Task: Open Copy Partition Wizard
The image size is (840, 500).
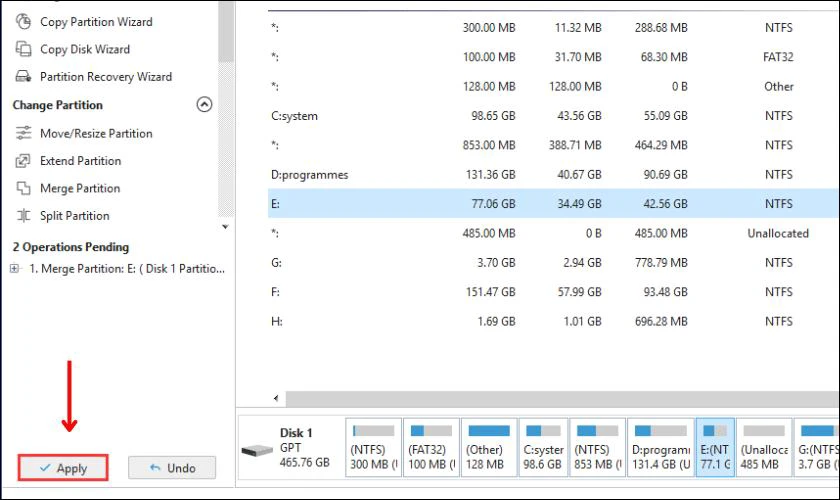Action: coord(96,21)
